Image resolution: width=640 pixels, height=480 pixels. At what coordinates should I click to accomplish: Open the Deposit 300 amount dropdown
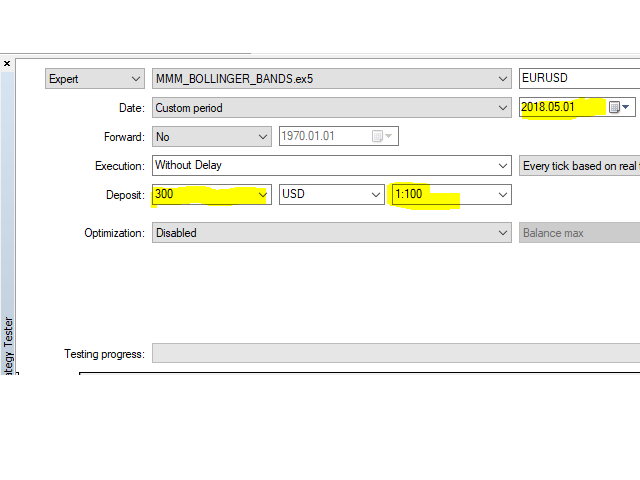(212, 194)
